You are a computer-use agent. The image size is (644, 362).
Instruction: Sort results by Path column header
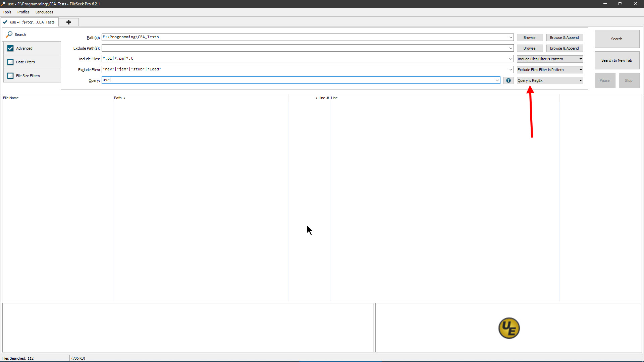click(201, 98)
